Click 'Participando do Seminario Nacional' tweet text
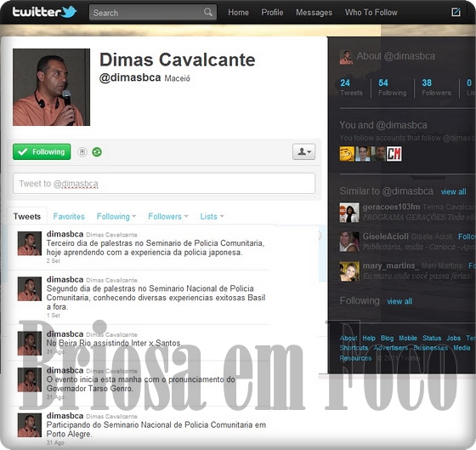 pyautogui.click(x=156, y=430)
